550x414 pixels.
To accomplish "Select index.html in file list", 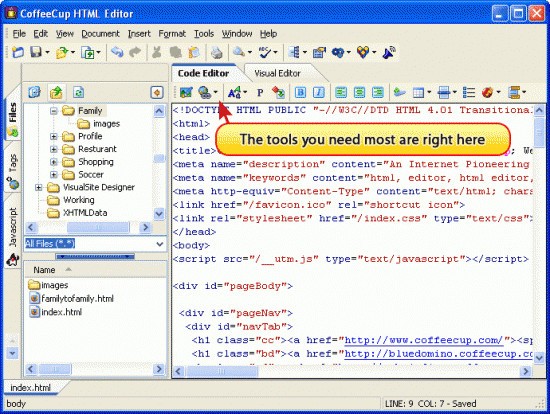I will tap(61, 312).
